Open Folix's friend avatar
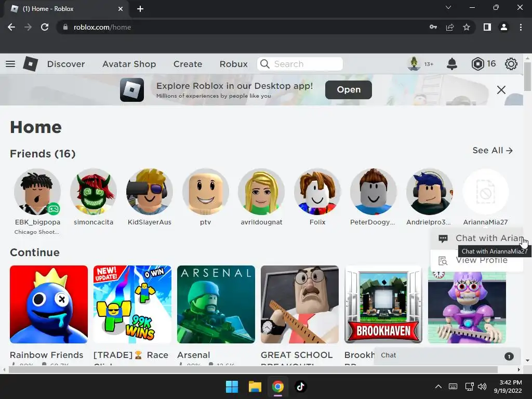 point(317,192)
